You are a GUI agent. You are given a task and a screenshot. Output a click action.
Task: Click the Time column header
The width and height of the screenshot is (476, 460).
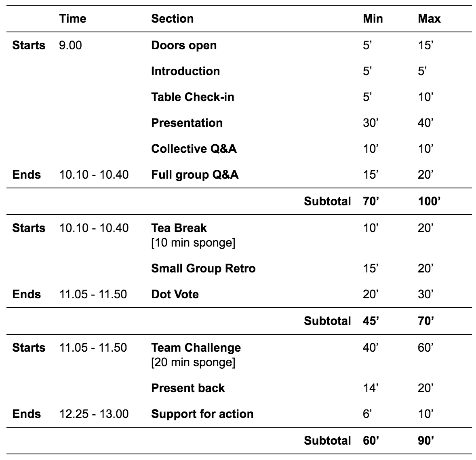click(73, 19)
